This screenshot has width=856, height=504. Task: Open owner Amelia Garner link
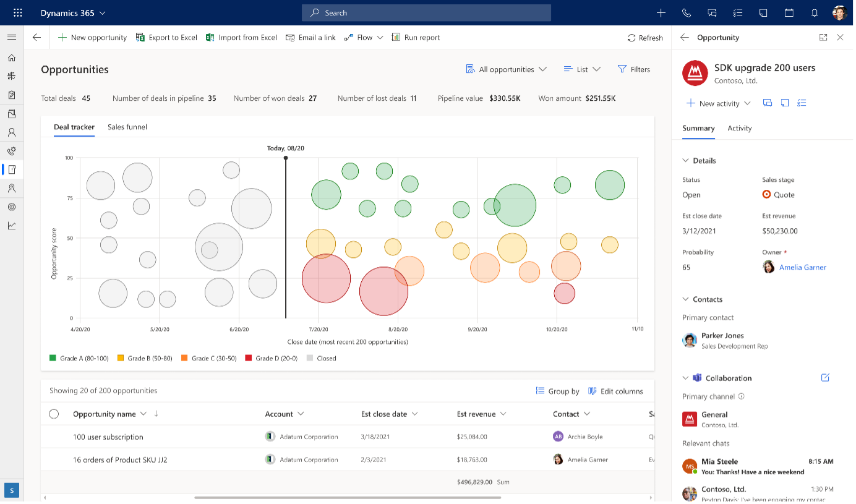(802, 267)
